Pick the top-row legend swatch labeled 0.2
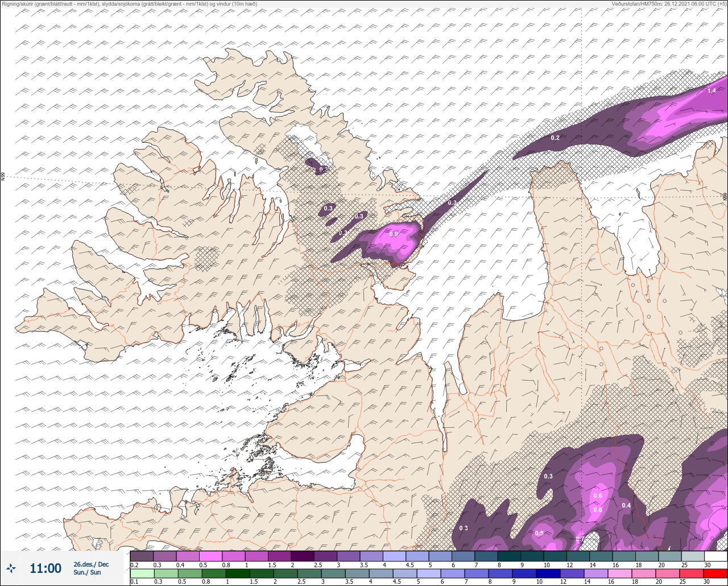 tap(142, 556)
